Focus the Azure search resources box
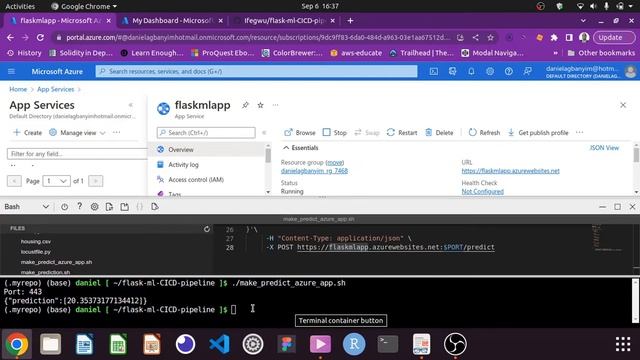Image resolution: width=640 pixels, height=360 pixels. (256, 71)
